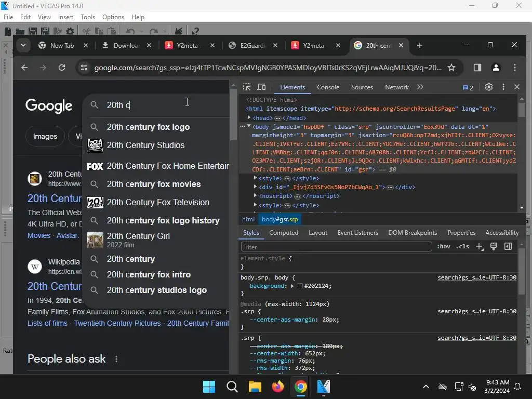Toggle Chrome side panel icon
532x399 pixels.
(x=477, y=68)
